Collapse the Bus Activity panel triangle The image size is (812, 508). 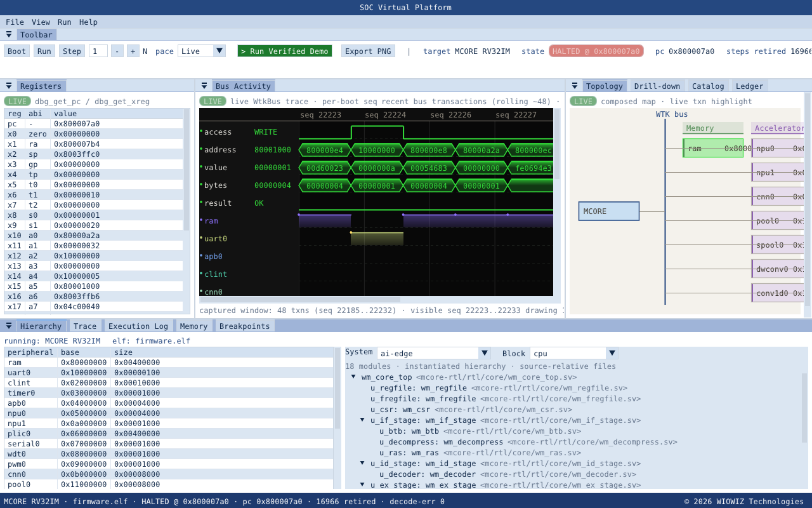204,86
